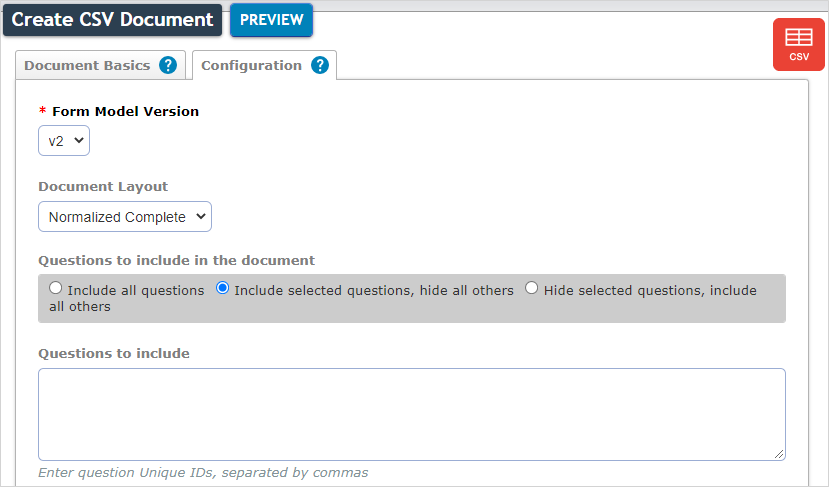Click the Questions to include label
The width and height of the screenshot is (829, 487).
click(114, 353)
